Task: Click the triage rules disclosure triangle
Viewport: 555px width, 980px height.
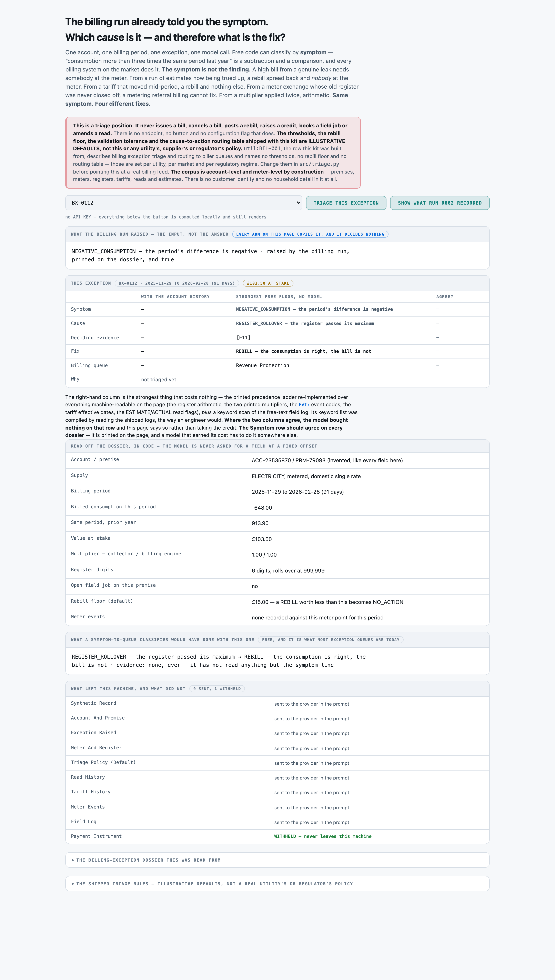Action: [x=73, y=883]
